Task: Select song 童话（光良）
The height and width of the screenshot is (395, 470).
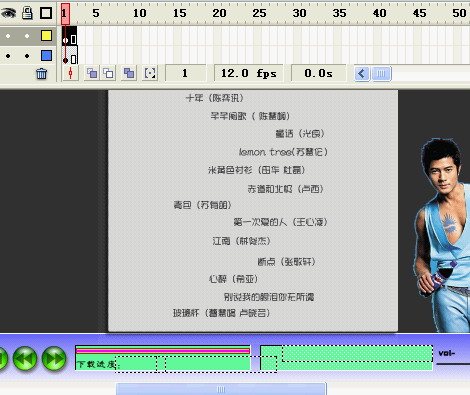Action: 300,134
